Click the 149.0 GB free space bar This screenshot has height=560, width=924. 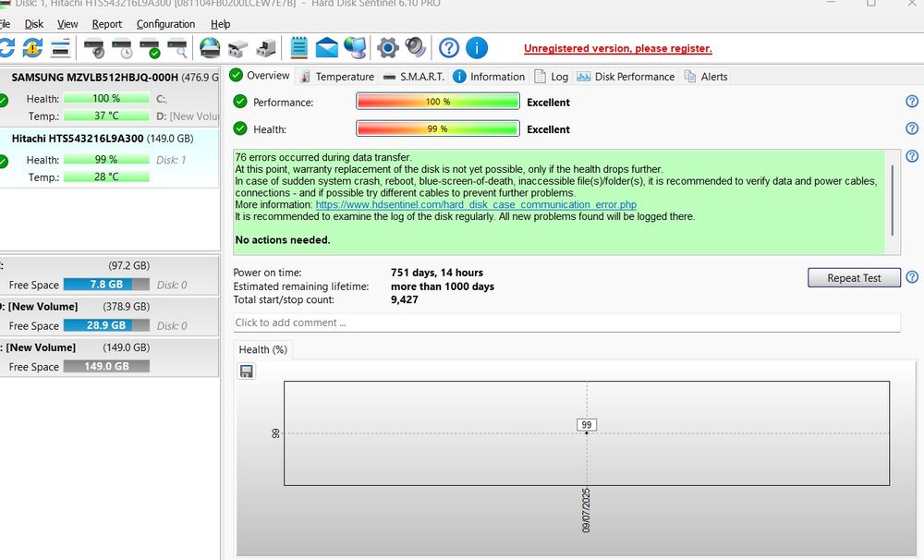pos(106,366)
